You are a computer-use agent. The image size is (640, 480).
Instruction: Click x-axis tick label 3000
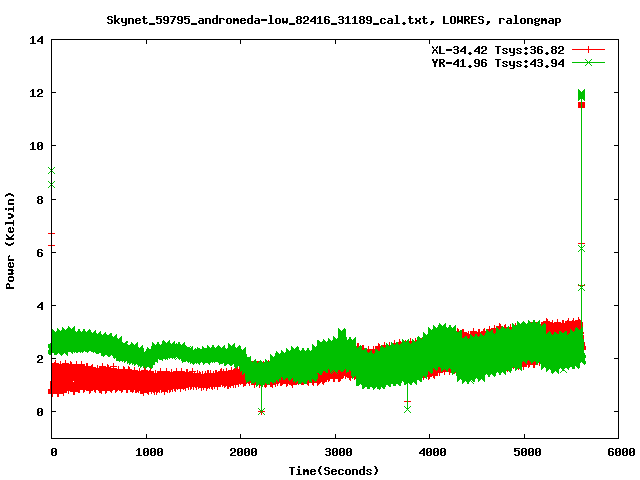point(338,452)
